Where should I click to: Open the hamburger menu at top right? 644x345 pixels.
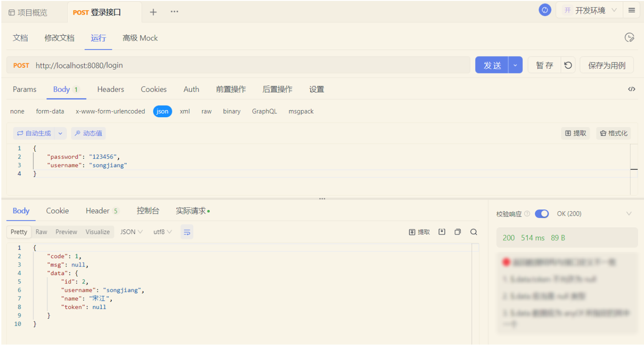tap(631, 10)
